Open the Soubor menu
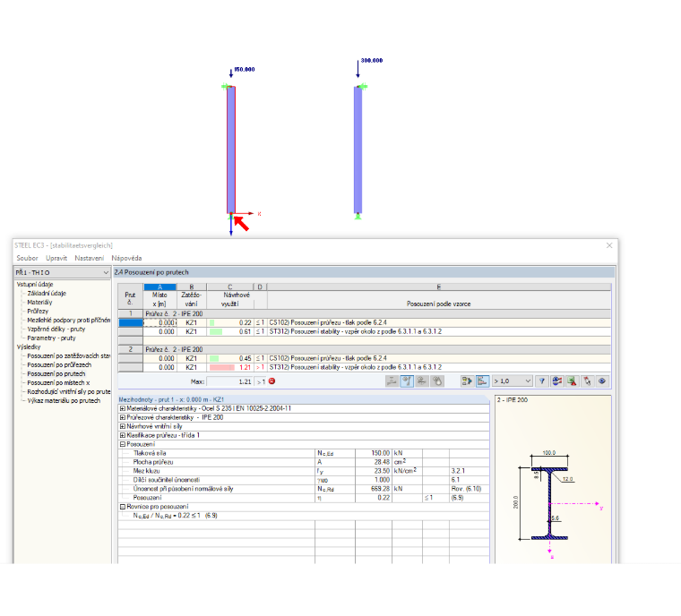 tap(27, 258)
